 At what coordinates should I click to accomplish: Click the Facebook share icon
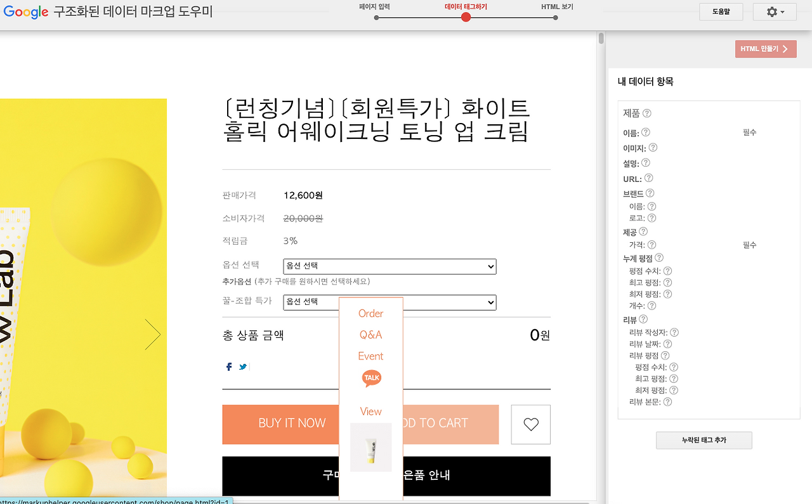click(228, 366)
